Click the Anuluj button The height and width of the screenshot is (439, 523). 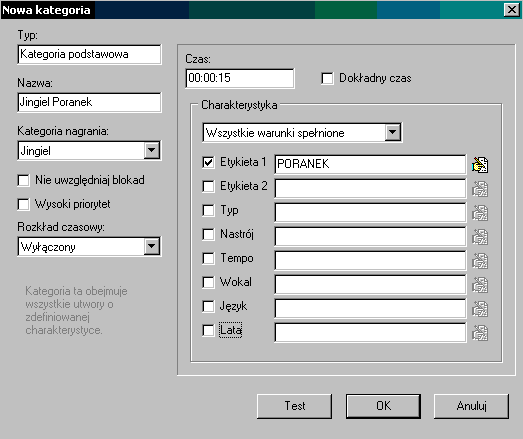471,406
